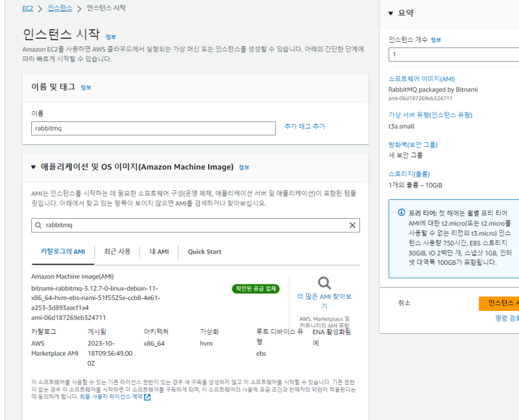
Task: Open 명령 검토 link
Action: [x=507, y=318]
